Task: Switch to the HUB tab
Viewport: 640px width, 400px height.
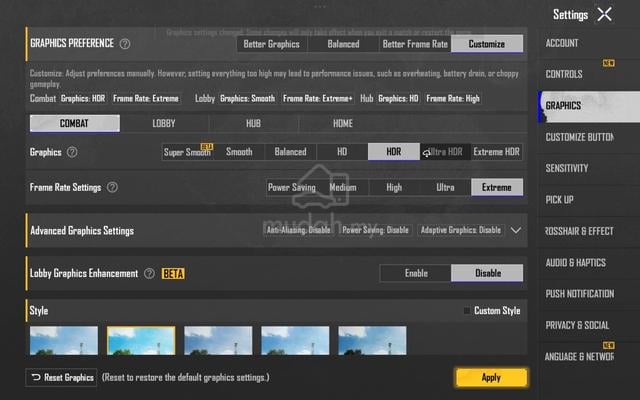Action: pos(253,123)
